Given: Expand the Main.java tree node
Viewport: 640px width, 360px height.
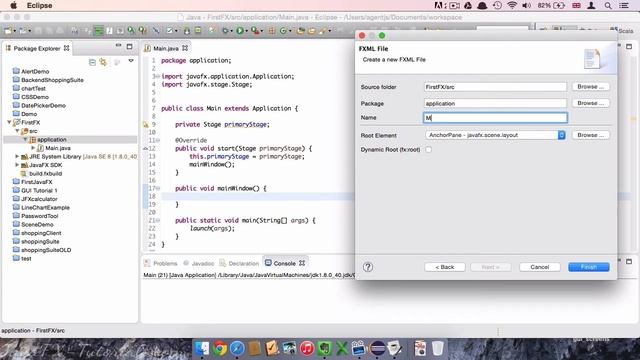Looking at the screenshot, I should tap(33, 148).
